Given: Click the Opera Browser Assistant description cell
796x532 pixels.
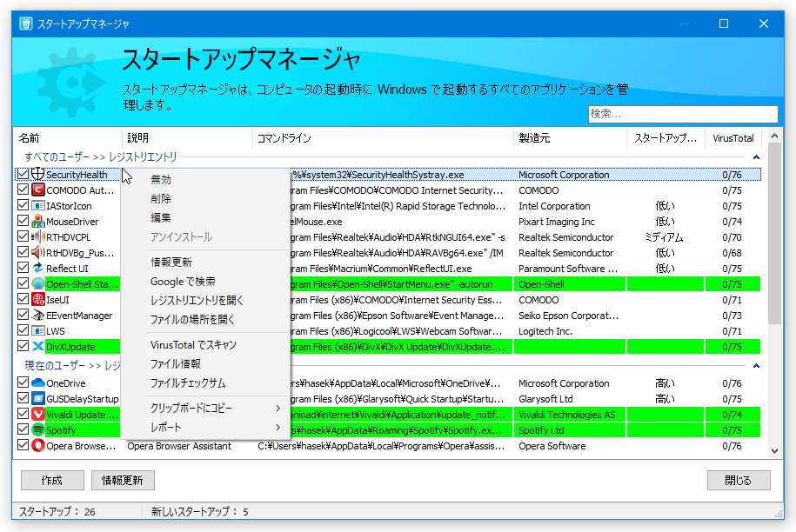Looking at the screenshot, I should 179,446.
